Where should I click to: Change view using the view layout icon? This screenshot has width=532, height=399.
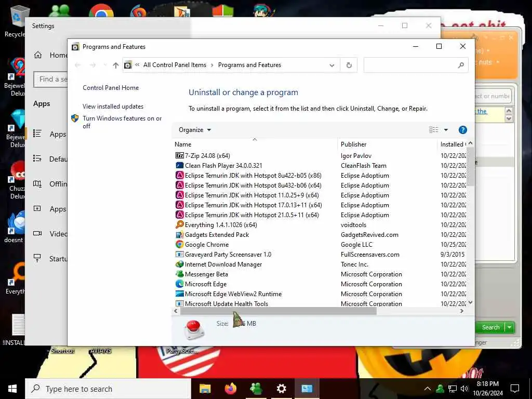point(434,130)
